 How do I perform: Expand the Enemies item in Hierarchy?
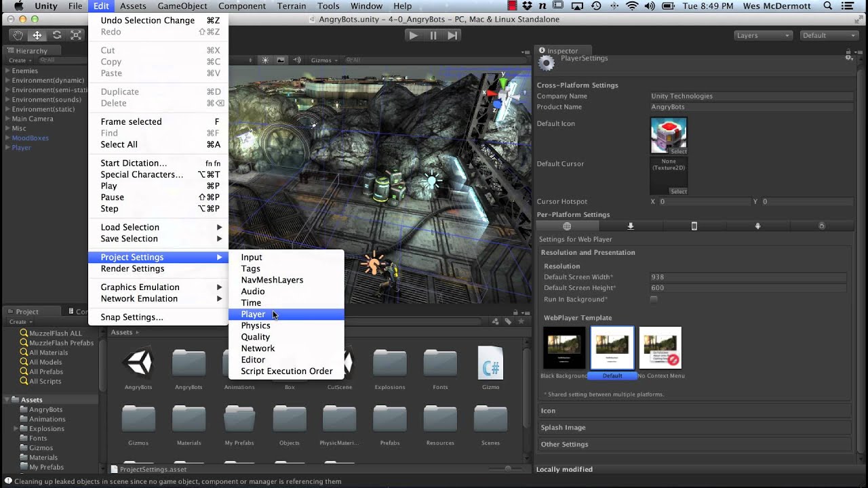click(7, 70)
